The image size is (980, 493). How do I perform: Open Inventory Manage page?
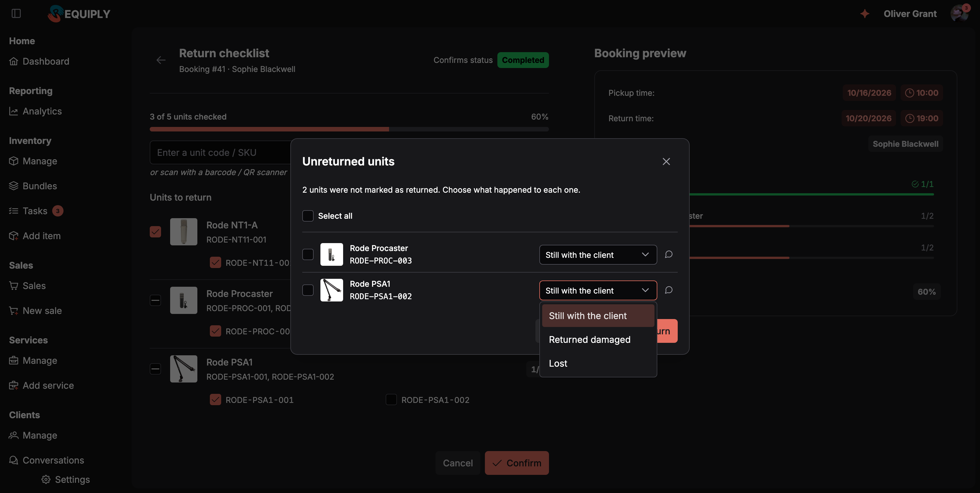click(x=33, y=161)
